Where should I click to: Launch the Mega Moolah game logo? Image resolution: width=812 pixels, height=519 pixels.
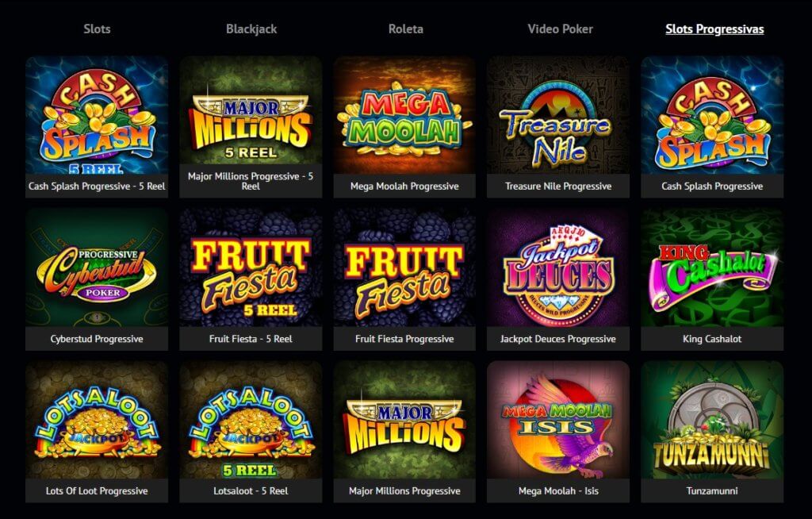404,115
